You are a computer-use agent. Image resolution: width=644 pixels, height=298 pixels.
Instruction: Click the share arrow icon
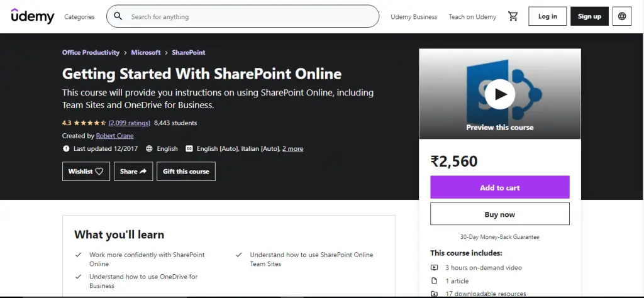point(143,172)
